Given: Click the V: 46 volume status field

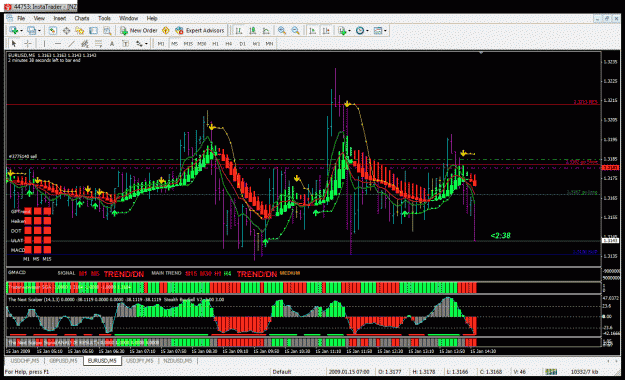Looking at the screenshot, I should (x=520, y=372).
